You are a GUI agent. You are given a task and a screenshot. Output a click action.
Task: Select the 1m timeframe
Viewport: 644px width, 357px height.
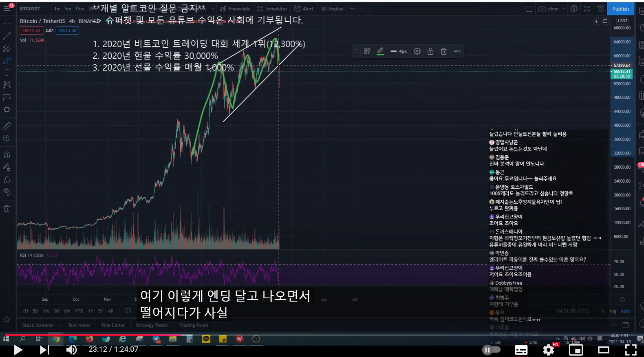pyautogui.click(x=57, y=9)
